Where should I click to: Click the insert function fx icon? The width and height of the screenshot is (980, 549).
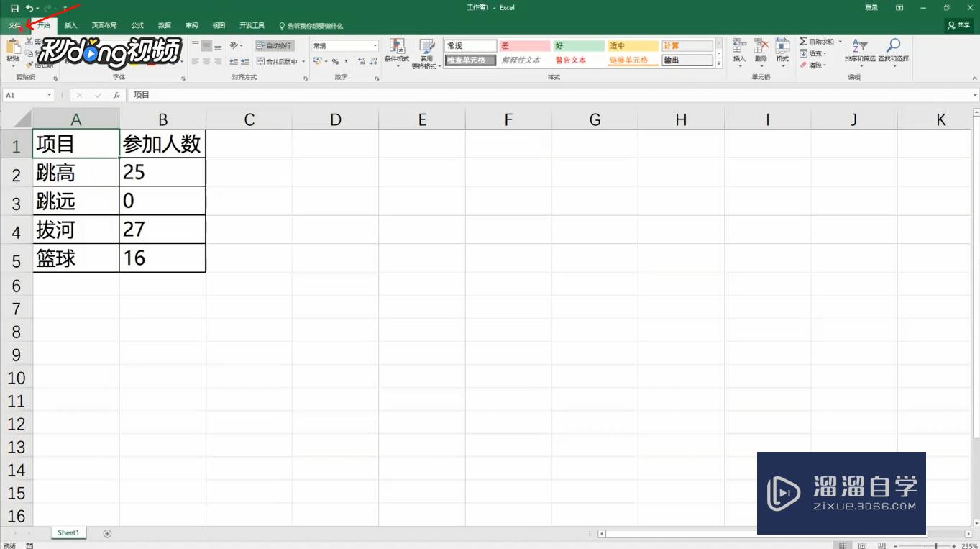click(x=116, y=95)
